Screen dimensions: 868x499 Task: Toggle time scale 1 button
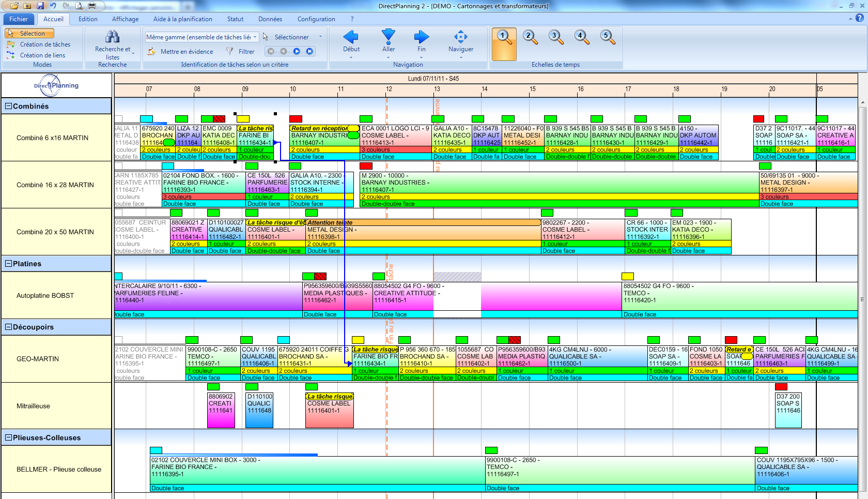click(504, 44)
